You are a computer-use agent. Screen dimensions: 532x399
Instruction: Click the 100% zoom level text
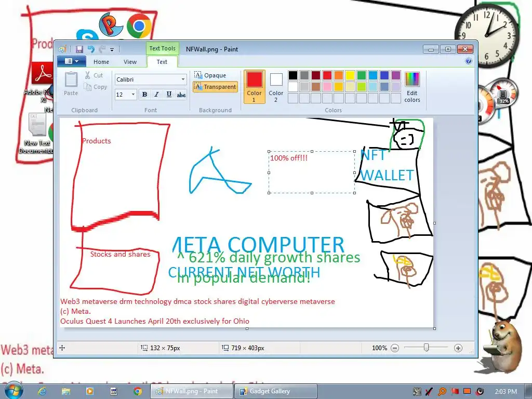tap(379, 348)
